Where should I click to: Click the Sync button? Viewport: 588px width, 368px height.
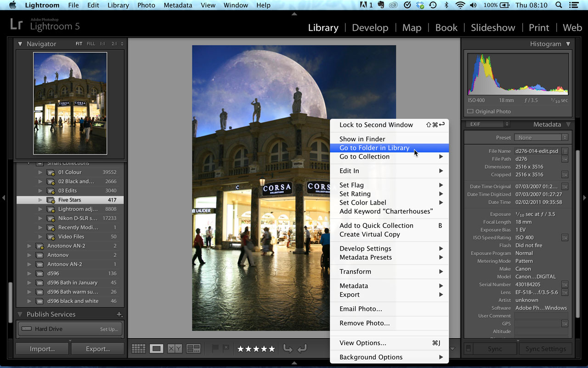point(495,349)
